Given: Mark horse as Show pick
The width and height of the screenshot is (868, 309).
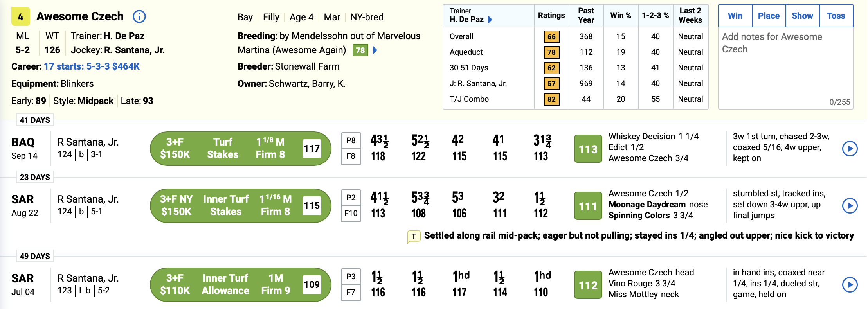Looking at the screenshot, I should click(x=802, y=16).
